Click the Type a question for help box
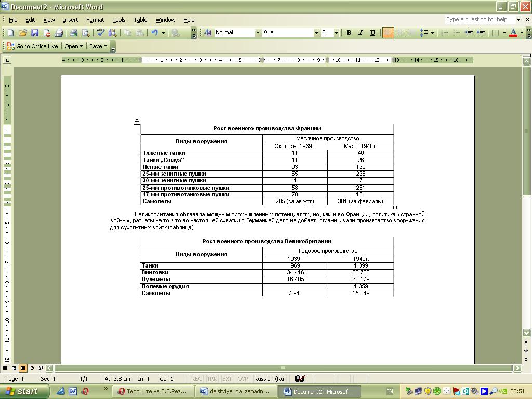532x399 pixels. pos(479,20)
